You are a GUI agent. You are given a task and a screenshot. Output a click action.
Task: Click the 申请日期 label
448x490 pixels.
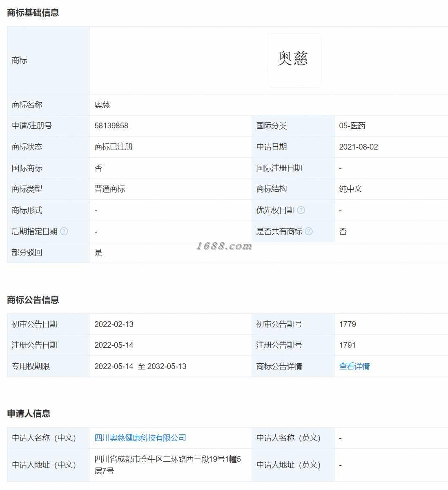coord(272,147)
